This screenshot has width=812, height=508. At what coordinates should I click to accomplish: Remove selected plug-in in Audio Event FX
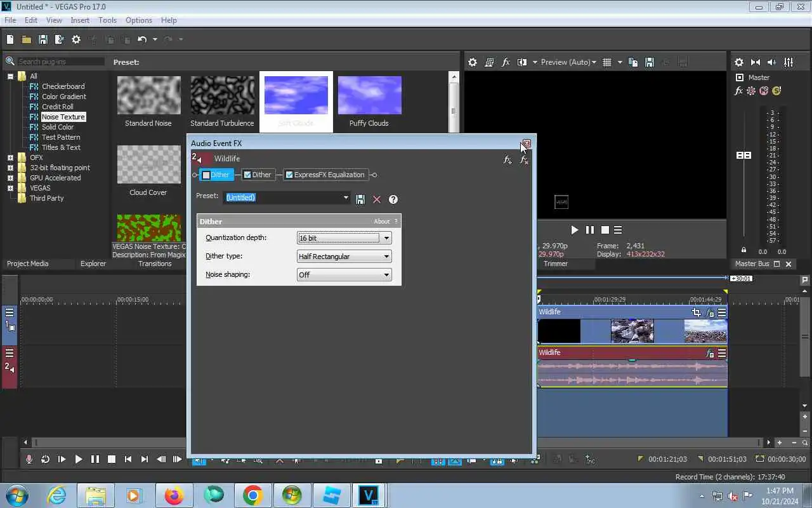(524, 160)
